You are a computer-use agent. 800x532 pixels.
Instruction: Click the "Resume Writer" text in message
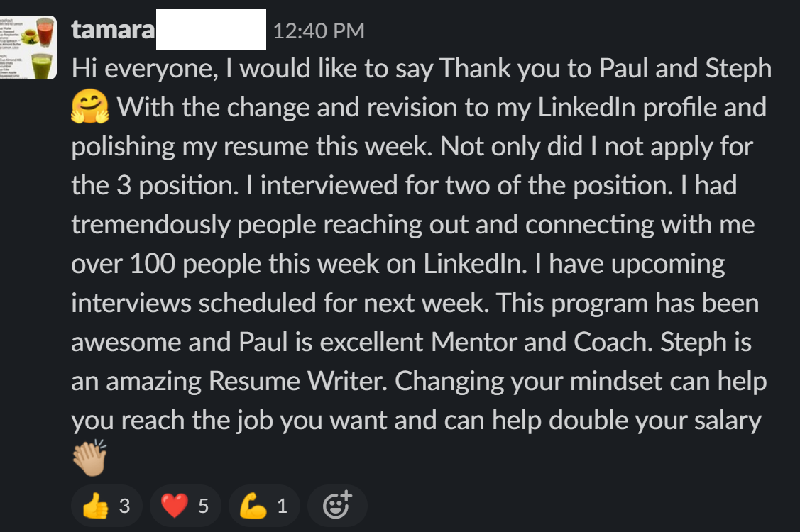point(298,381)
